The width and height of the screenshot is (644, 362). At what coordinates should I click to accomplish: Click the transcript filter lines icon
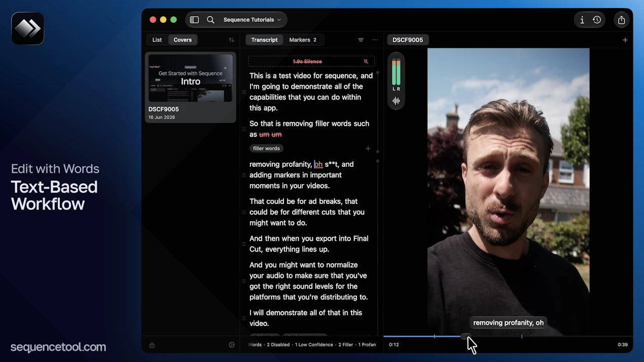coord(361,40)
